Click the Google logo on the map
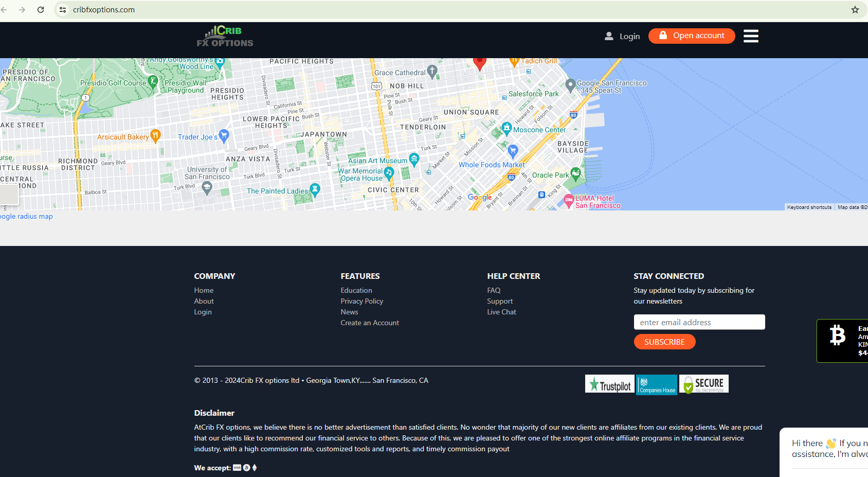Screen dimensions: 868x477 [x=480, y=198]
